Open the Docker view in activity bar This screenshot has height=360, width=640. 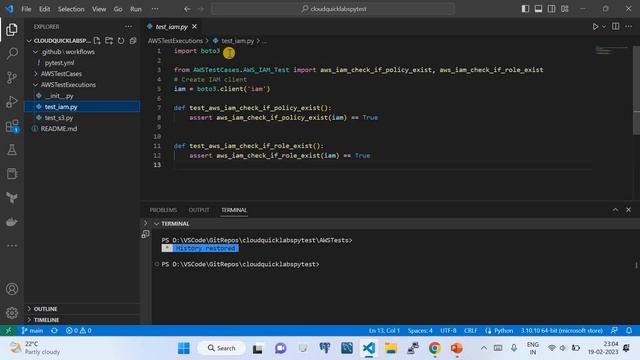[x=12, y=222]
